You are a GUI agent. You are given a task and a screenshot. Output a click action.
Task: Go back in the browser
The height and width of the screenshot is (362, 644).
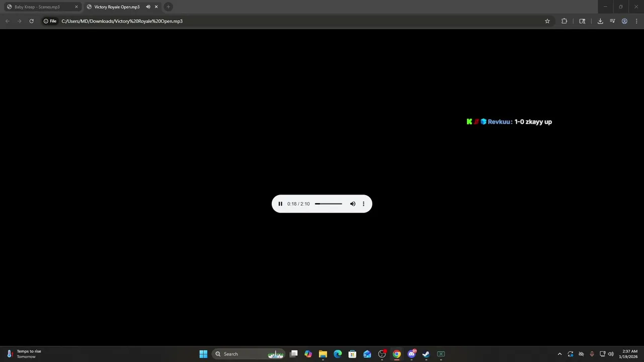7,21
